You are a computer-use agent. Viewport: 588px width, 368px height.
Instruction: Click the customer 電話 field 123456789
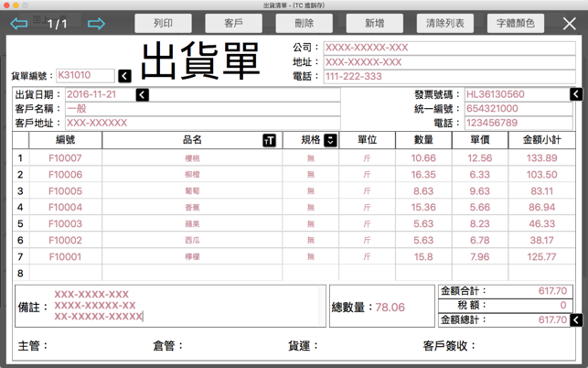pyautogui.click(x=519, y=123)
